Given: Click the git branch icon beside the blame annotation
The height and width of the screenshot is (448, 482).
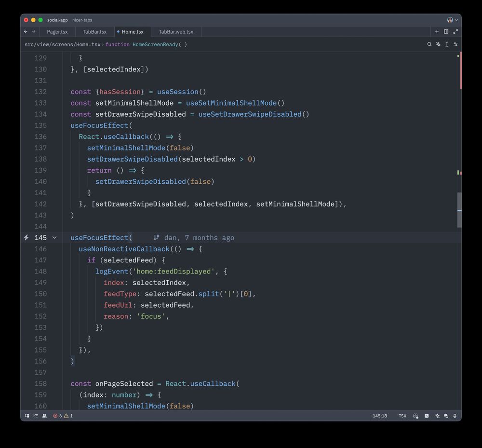Looking at the screenshot, I should pos(157,237).
